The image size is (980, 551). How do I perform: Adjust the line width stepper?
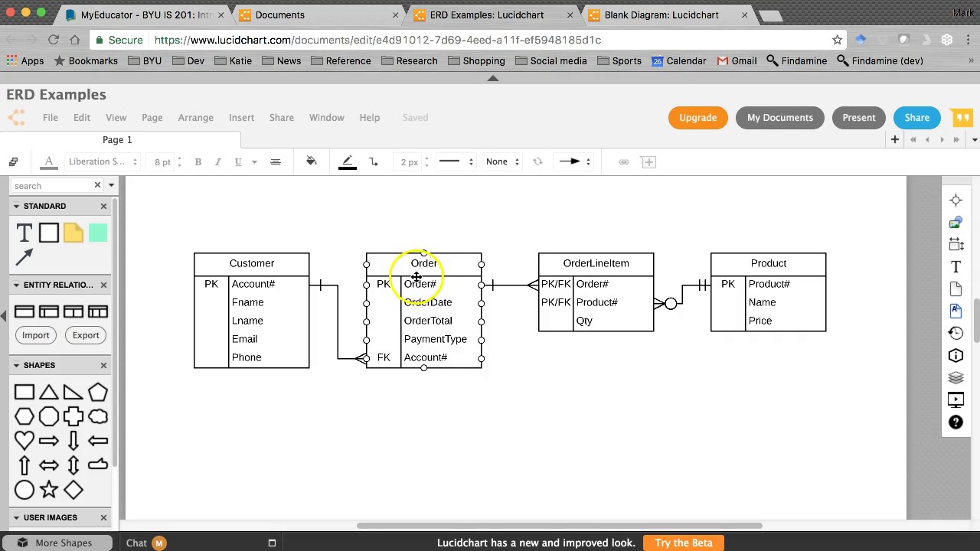pyautogui.click(x=426, y=161)
